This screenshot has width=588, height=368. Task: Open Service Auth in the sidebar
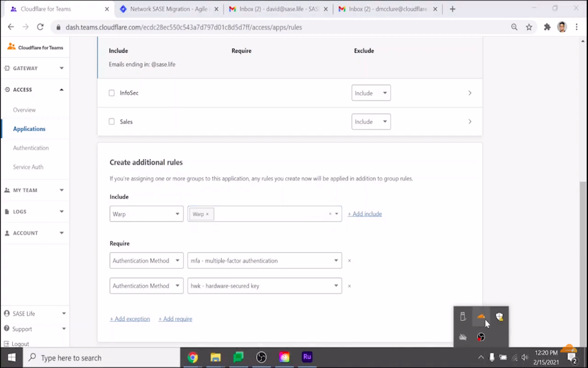[x=28, y=167]
